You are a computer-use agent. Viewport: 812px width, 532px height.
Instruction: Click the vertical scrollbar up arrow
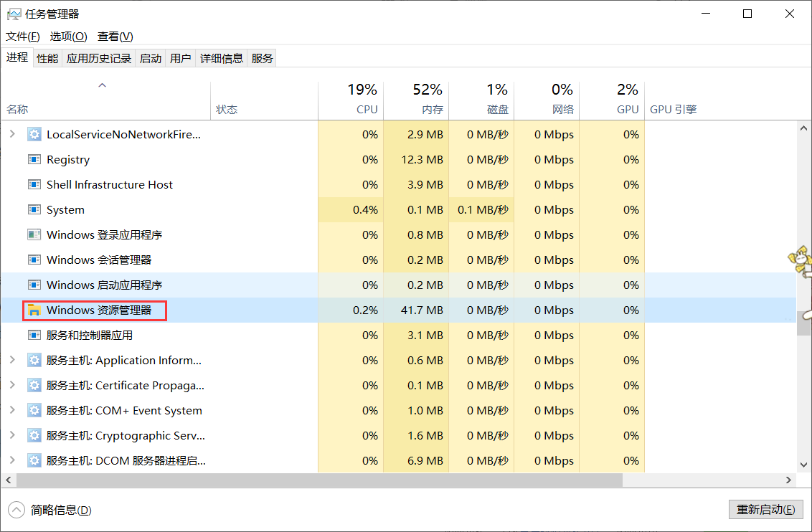[x=803, y=128]
